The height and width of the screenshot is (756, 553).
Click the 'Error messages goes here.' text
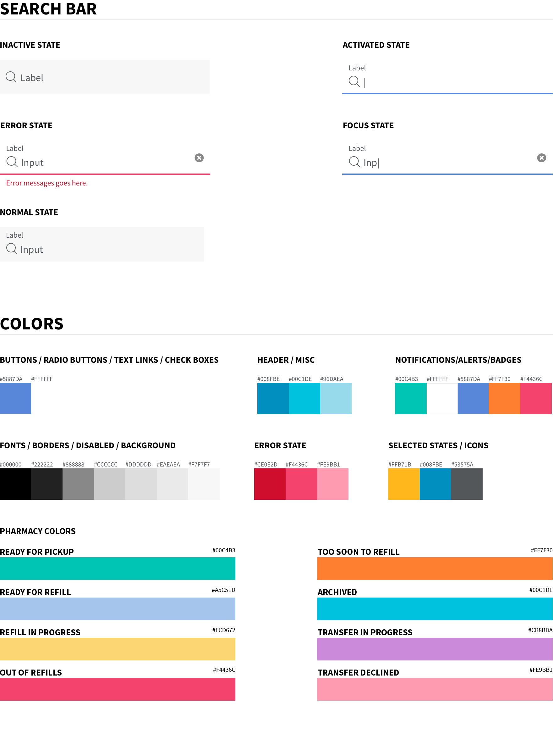pos(47,183)
